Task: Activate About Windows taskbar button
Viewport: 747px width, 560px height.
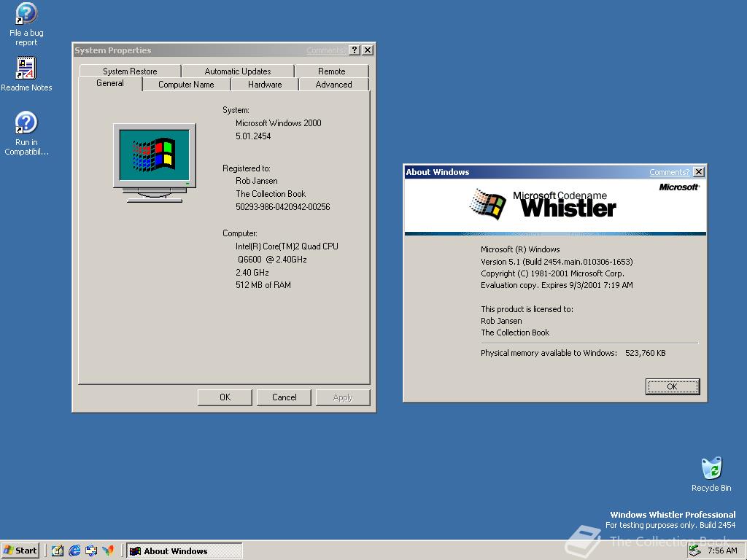Action: tap(185, 551)
